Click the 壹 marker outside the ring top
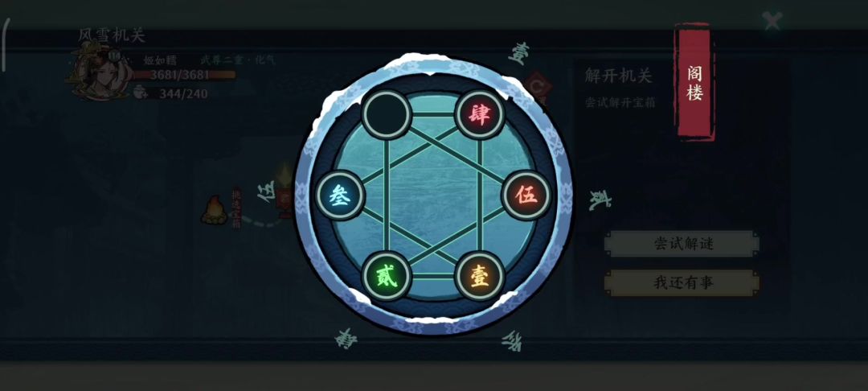This screenshot has width=868, height=391. (518, 54)
